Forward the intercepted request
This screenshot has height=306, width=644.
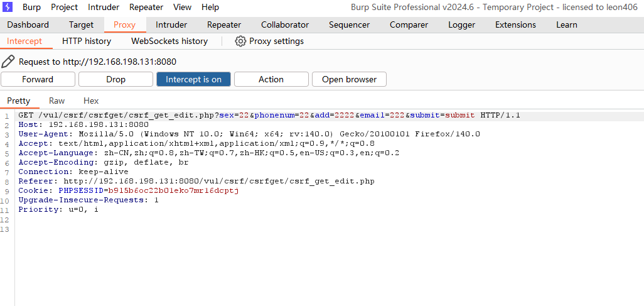(38, 79)
